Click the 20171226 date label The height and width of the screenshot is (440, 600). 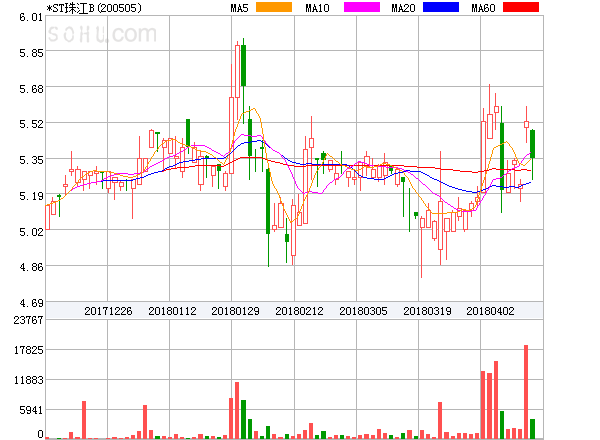(x=108, y=311)
